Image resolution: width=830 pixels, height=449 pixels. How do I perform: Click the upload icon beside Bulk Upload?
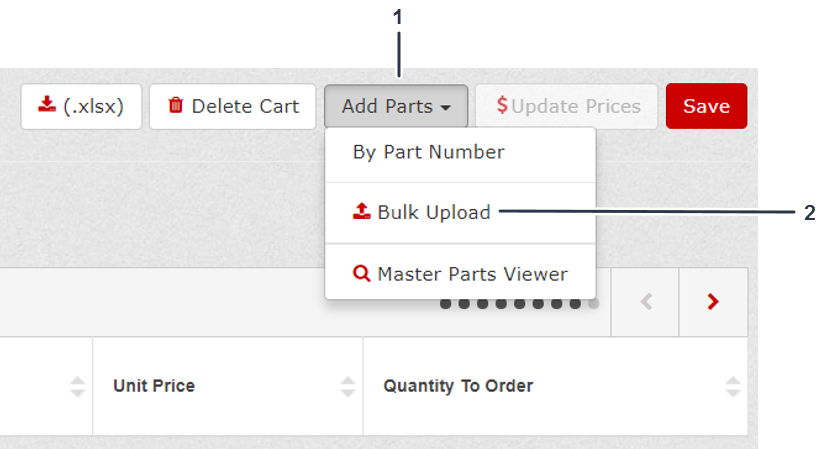coord(362,211)
